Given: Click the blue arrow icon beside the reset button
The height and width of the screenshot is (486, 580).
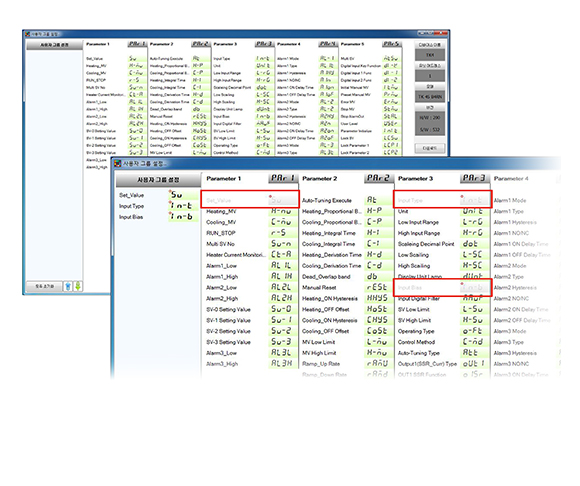Looking at the screenshot, I should click(x=68, y=286).
